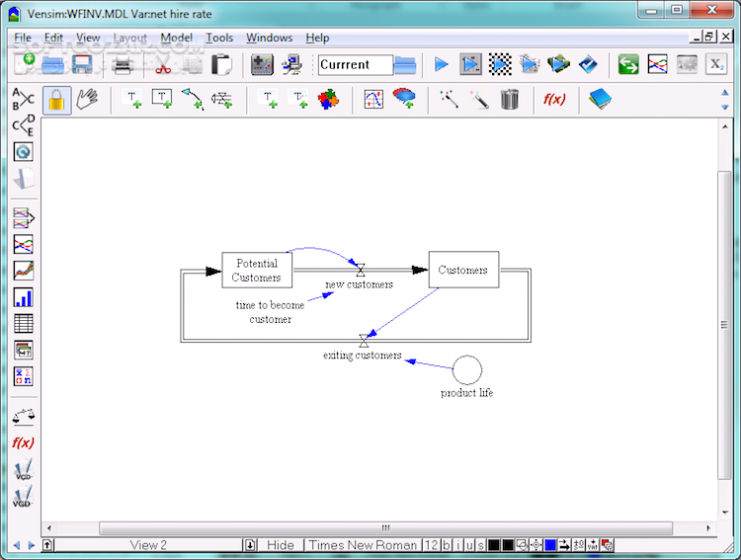The height and width of the screenshot is (560, 741).
Task: Select the Move/Size hand tool
Action: (x=87, y=99)
